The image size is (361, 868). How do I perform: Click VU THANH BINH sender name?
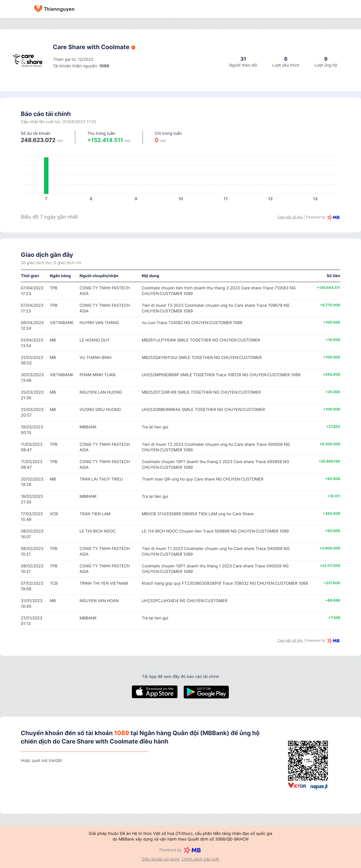pyautogui.click(x=95, y=358)
